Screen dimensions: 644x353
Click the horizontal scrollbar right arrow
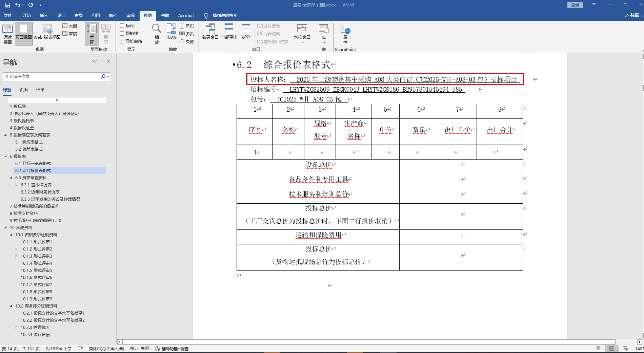pyautogui.click(x=640, y=342)
